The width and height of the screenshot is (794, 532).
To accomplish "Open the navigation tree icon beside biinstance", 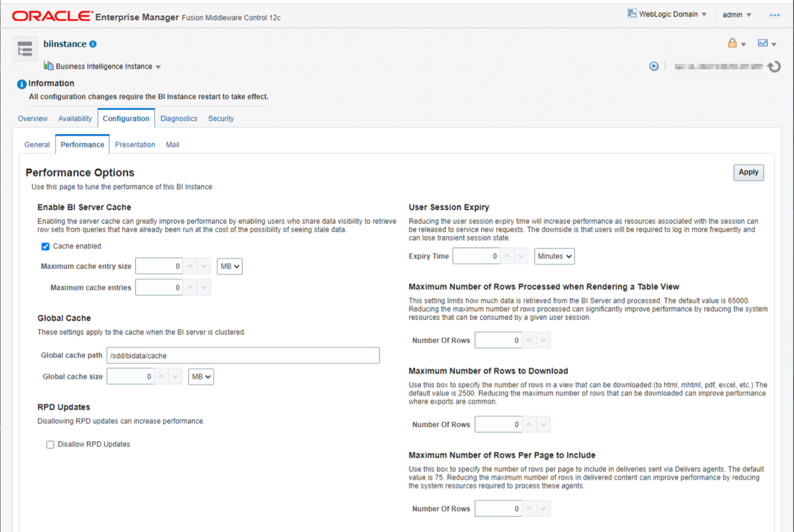I will click(25, 49).
